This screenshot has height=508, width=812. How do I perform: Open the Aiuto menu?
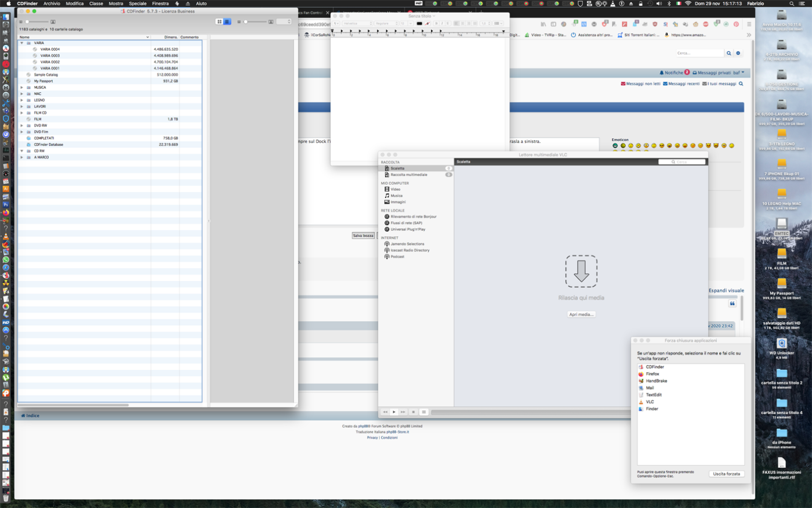pos(201,3)
